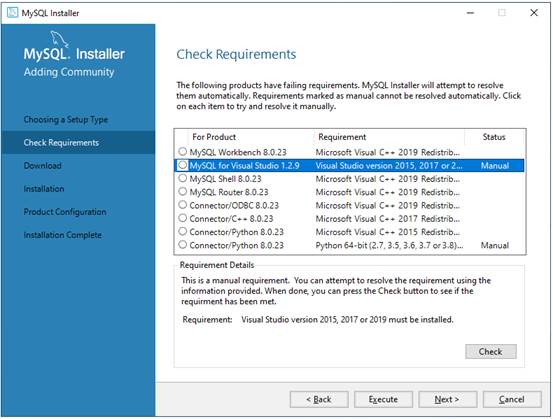Select the MySQL Shell 8.0.23 radio circle
This screenshot has width=553, height=419.
pos(182,178)
